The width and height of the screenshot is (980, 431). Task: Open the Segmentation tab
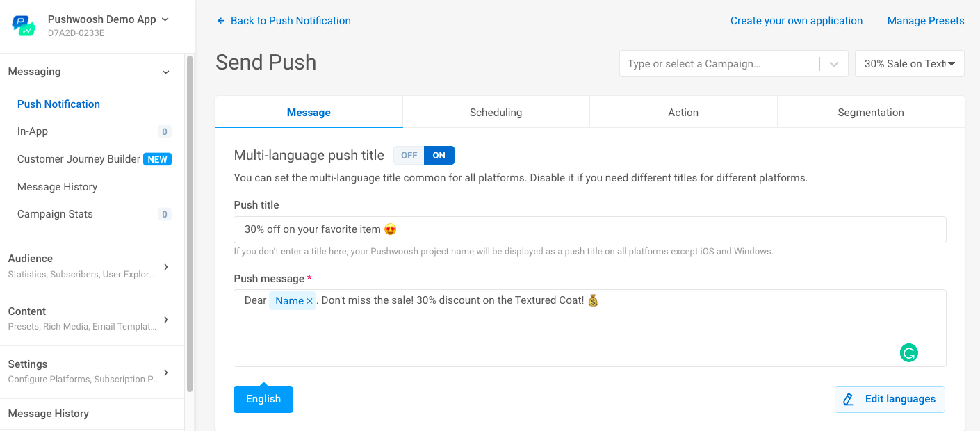pyautogui.click(x=870, y=112)
